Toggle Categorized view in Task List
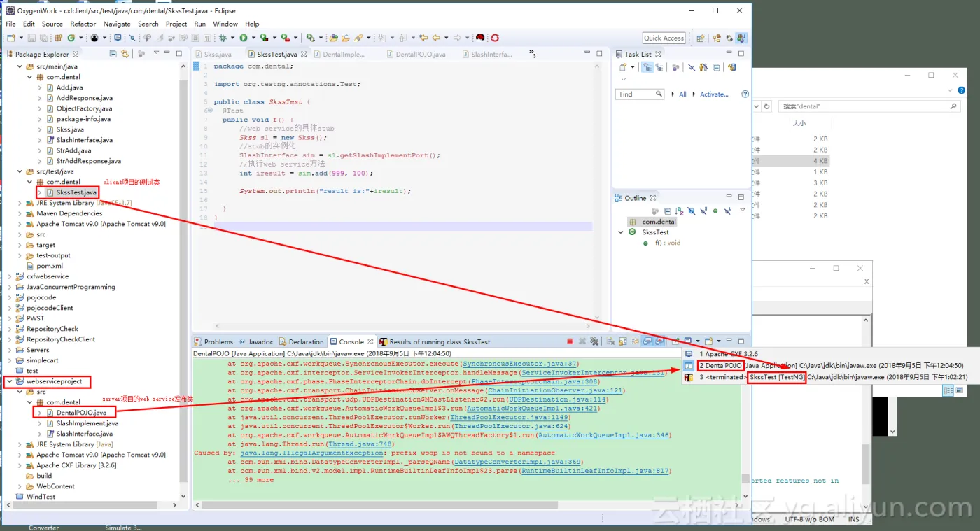 click(x=647, y=67)
